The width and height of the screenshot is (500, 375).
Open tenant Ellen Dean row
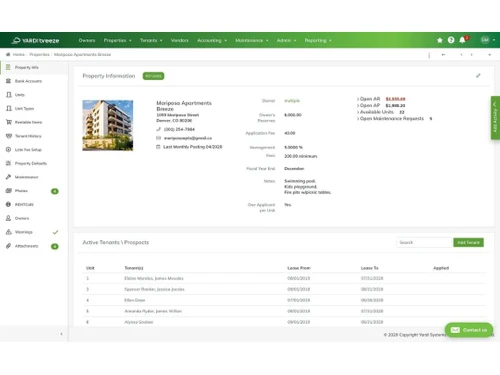tap(284, 300)
